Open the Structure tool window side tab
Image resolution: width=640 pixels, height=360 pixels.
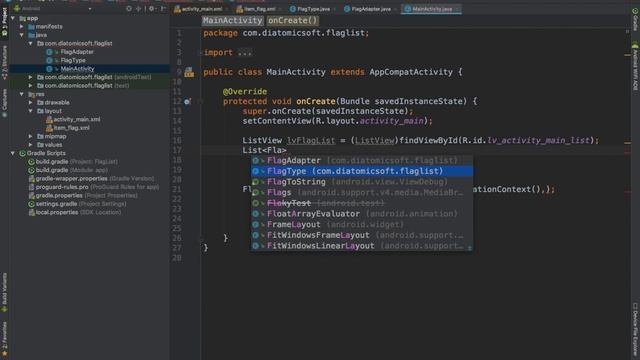[x=4, y=62]
